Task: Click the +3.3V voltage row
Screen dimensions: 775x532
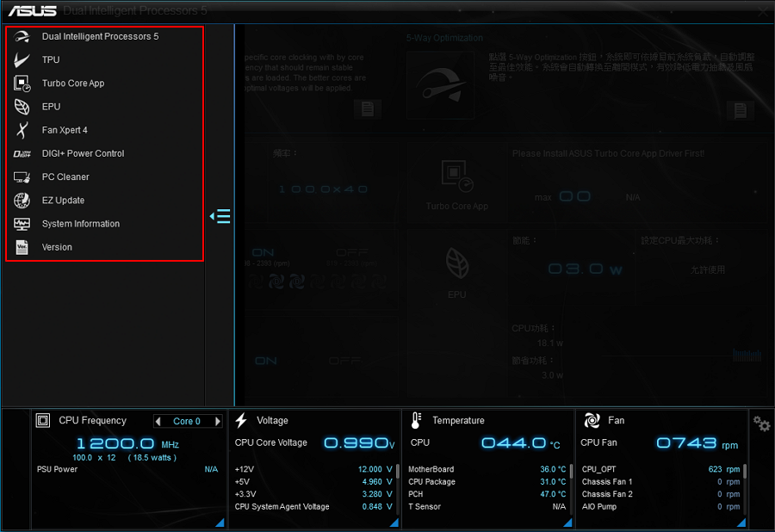Action: pos(313,494)
